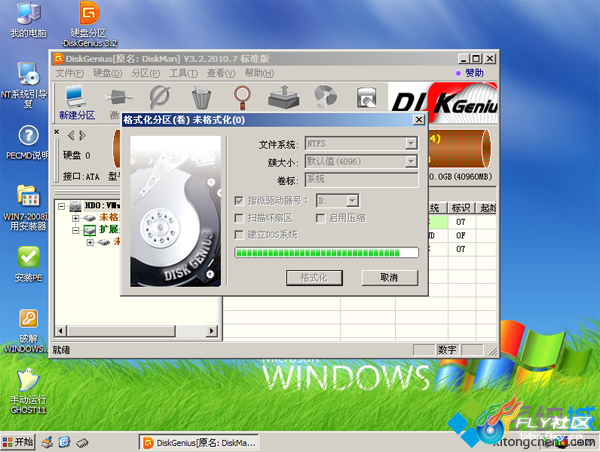
Task: Click the delete partition trash bin icon
Action: tap(201, 97)
